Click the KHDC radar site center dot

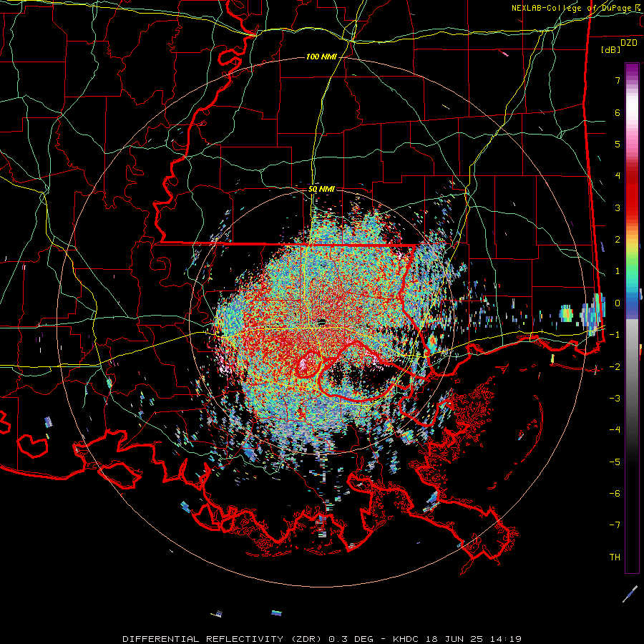coord(322,321)
